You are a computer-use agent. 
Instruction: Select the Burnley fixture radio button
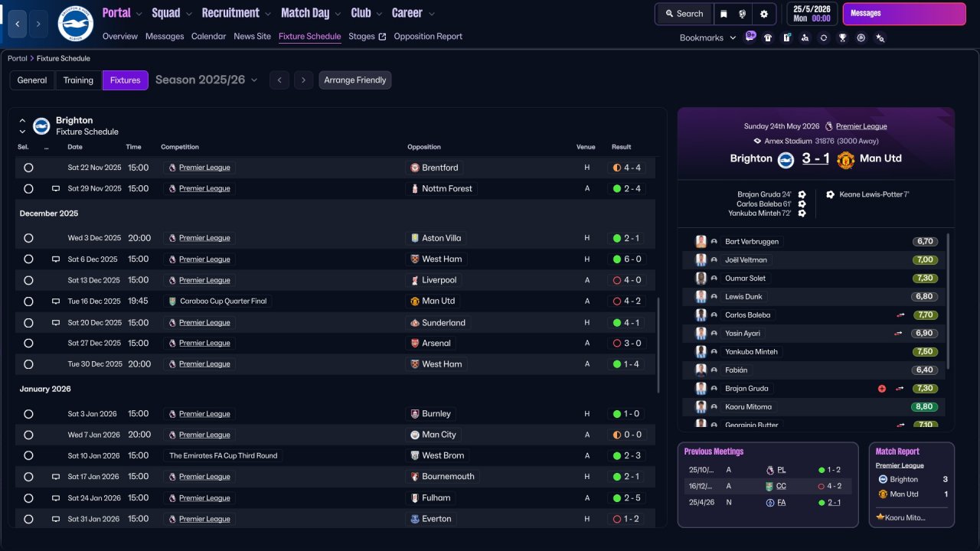pyautogui.click(x=28, y=414)
